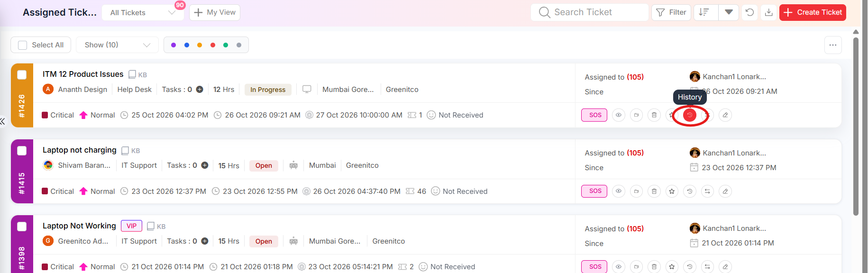Mark Laptop not charging ticket as favorite
The width and height of the screenshot is (868, 273).
[x=672, y=191]
